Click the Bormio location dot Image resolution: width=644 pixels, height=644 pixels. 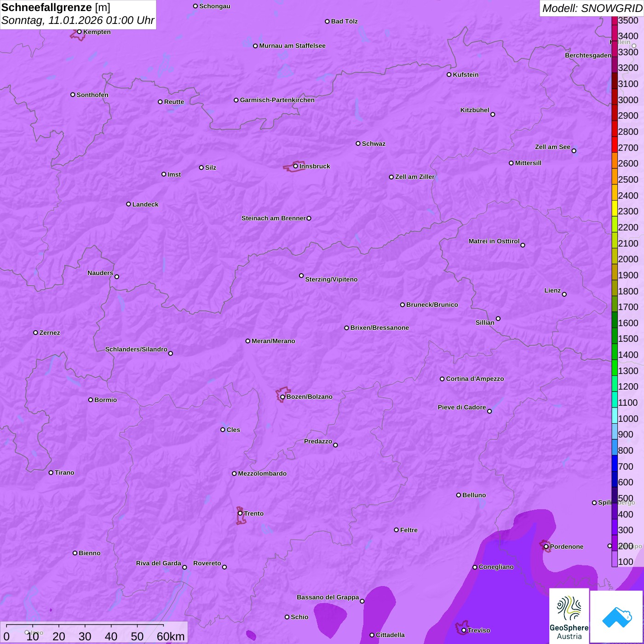[91, 400]
